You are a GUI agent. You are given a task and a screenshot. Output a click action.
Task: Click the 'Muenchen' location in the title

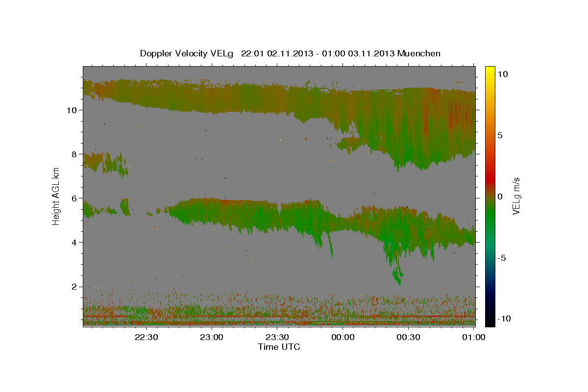419,53
